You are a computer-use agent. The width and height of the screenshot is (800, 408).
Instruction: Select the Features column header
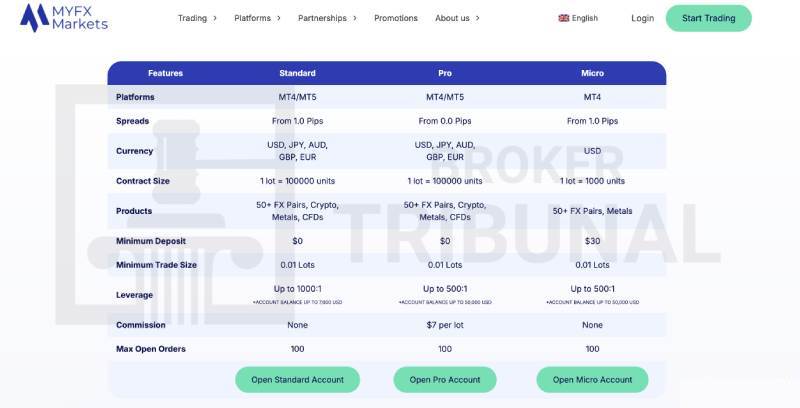tap(165, 73)
